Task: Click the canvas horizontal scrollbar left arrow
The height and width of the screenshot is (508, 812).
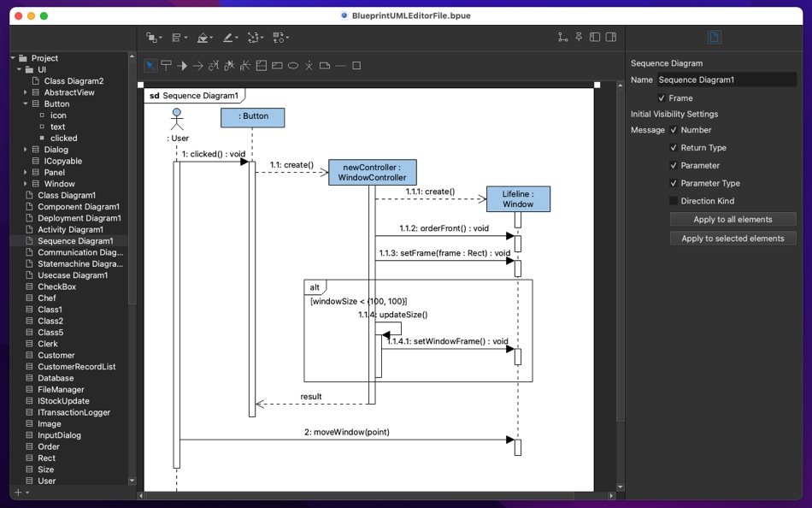Action: (141, 496)
